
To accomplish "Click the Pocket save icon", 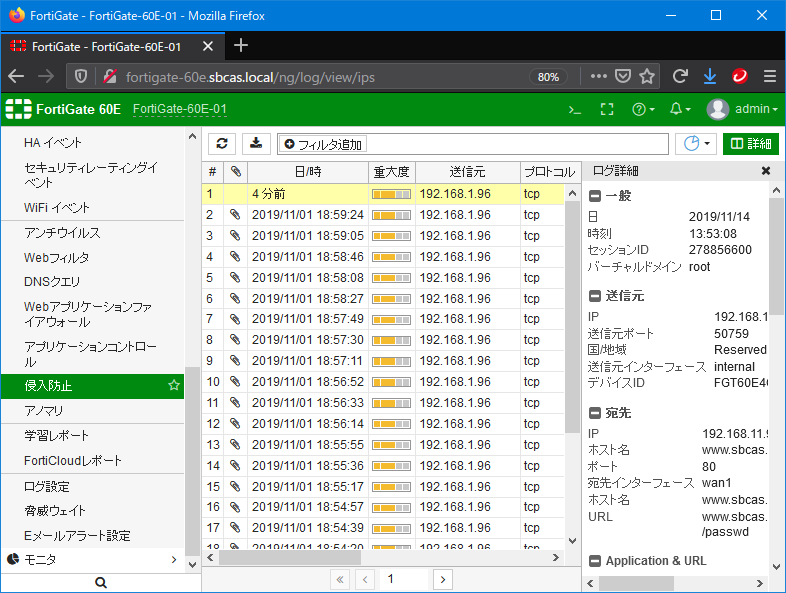I will [623, 77].
